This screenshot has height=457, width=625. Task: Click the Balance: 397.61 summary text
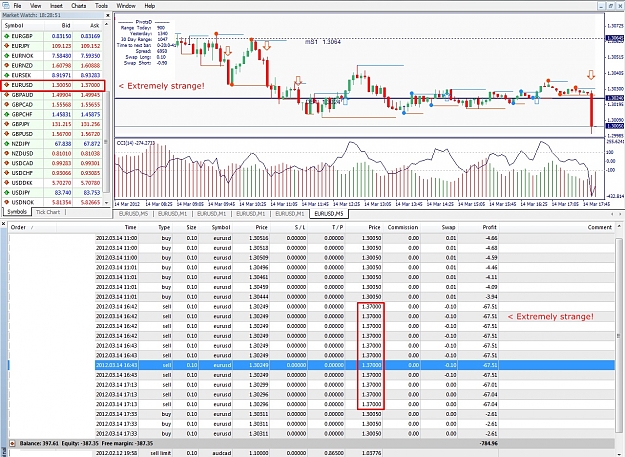(x=39, y=443)
